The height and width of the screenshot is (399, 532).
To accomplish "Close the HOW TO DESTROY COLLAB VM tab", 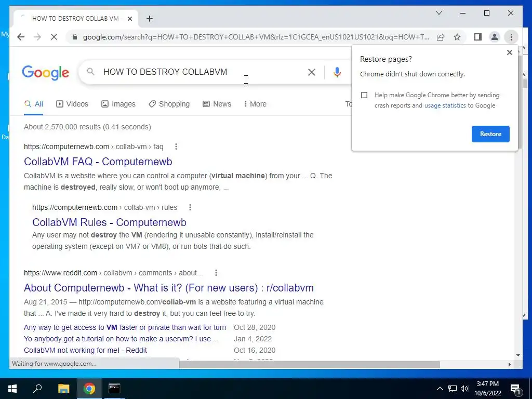I will [129, 19].
